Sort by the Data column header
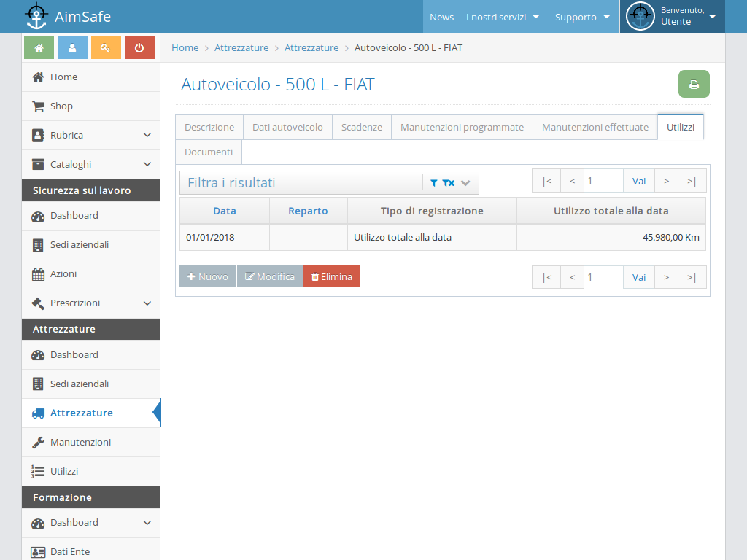The image size is (747, 560). click(x=225, y=211)
